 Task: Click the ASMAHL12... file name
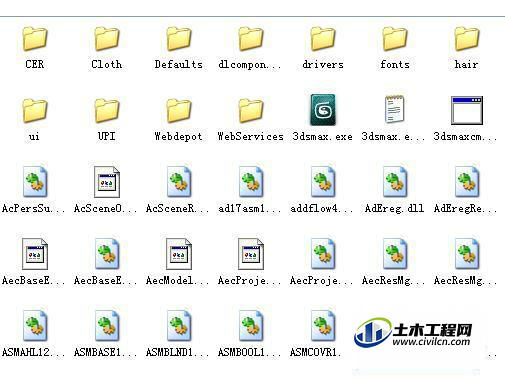[x=33, y=352]
